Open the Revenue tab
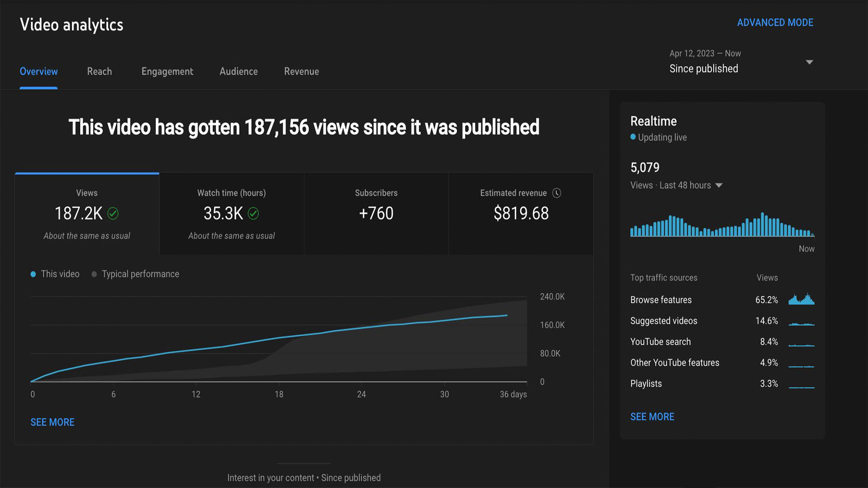 pos(301,71)
